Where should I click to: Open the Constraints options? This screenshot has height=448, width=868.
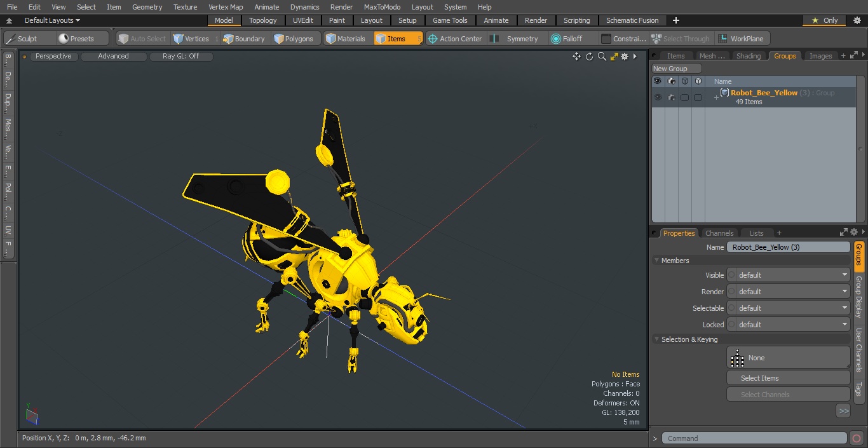pos(623,39)
